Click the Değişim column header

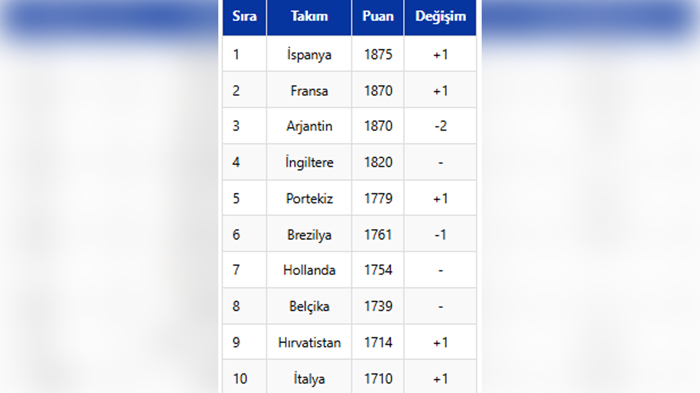point(440,17)
